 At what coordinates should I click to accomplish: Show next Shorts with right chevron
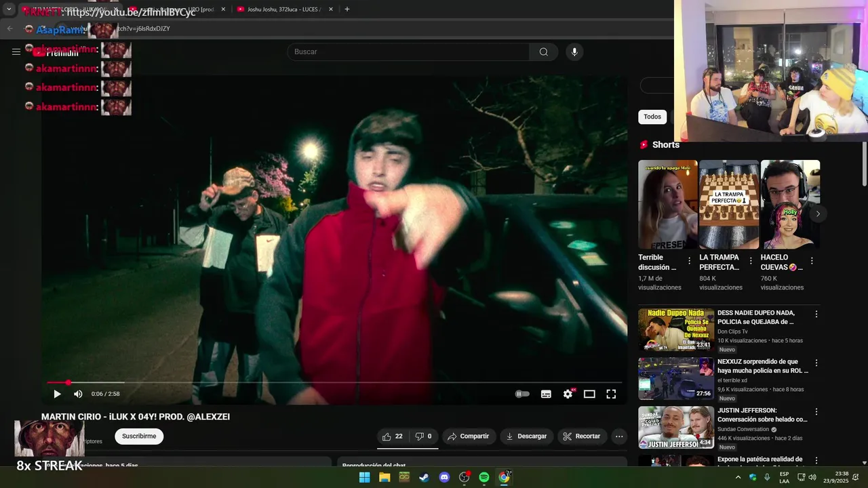[818, 213]
